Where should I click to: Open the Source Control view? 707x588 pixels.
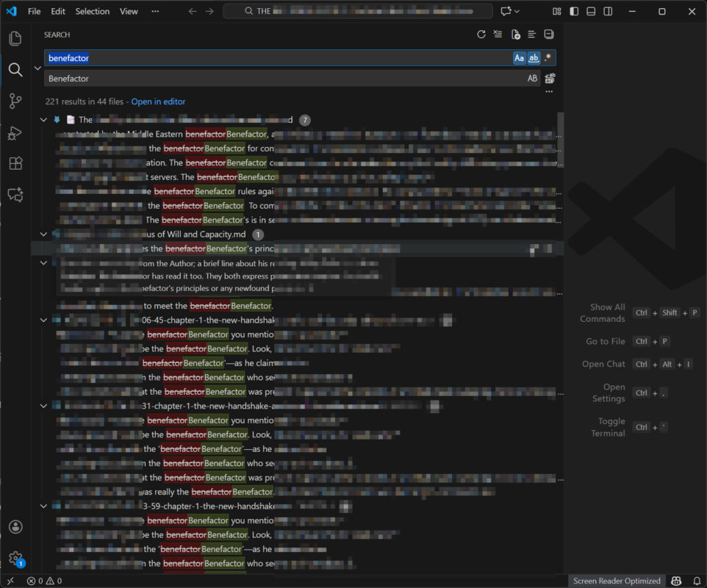[15, 101]
